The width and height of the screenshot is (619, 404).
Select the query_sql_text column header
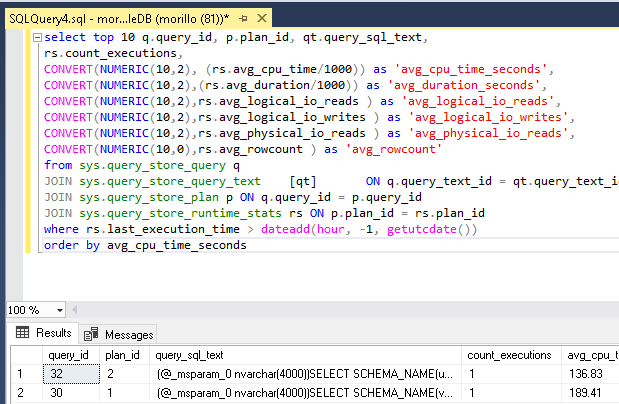tap(305, 355)
